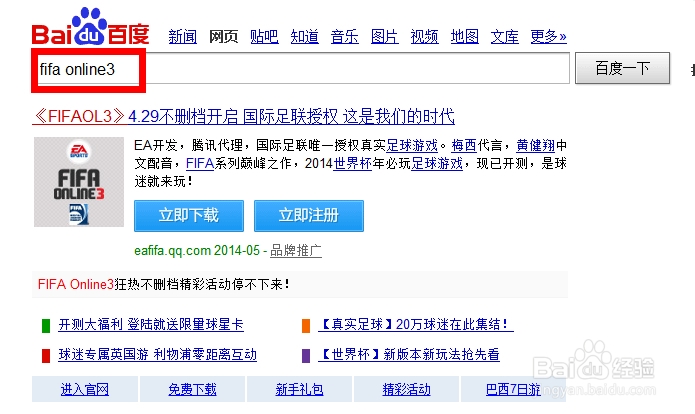
Task: Click the 新手礼包 link
Action: [299, 390]
